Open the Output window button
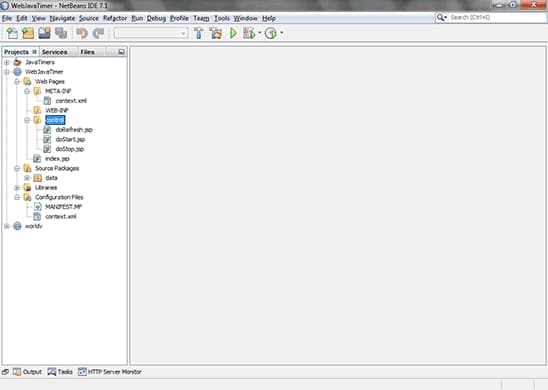Image resolution: width=548 pixels, height=390 pixels. (x=27, y=372)
